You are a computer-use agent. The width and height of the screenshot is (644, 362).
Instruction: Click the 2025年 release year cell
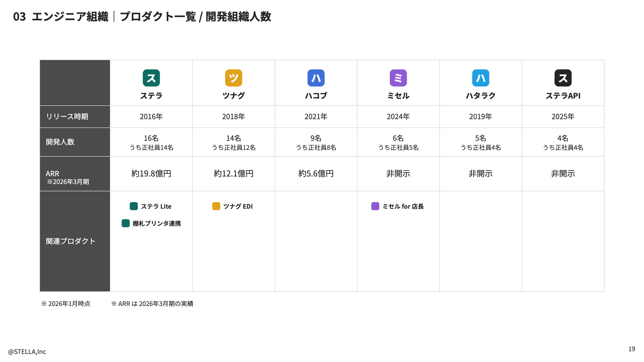click(563, 117)
